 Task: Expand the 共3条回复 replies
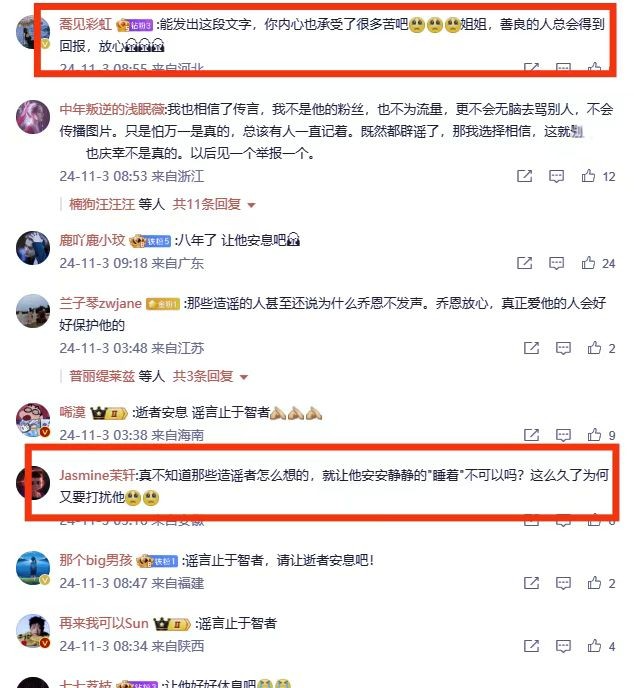203,376
